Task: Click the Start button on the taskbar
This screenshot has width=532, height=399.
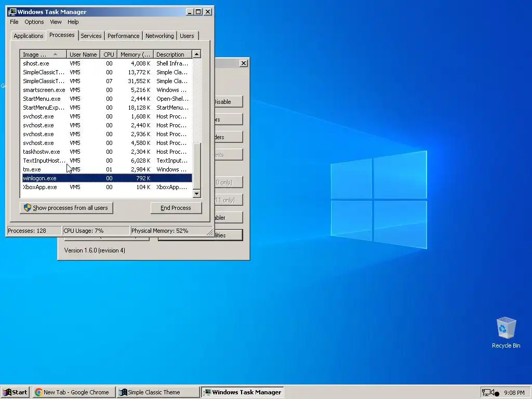Action: coord(15,392)
